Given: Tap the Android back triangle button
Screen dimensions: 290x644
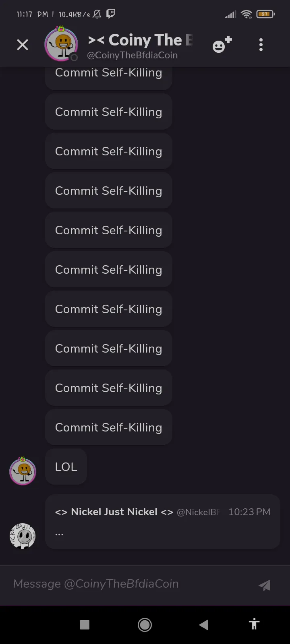Looking at the screenshot, I should [x=204, y=625].
